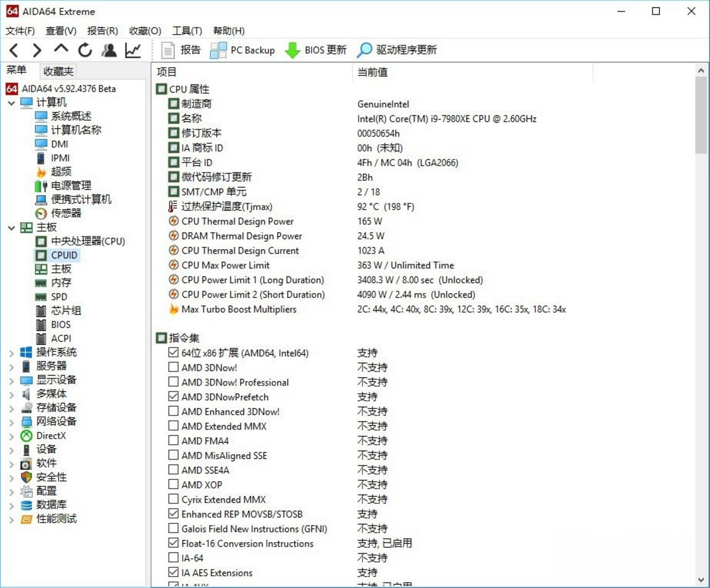This screenshot has width=710, height=588.
Task: Click the PC Backup button
Action: click(x=242, y=50)
